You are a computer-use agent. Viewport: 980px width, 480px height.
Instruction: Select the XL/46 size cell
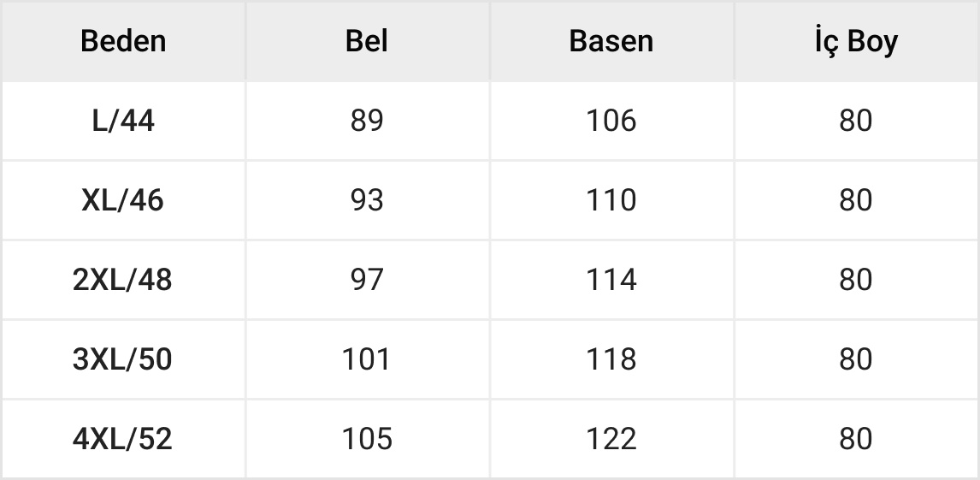[123, 200]
